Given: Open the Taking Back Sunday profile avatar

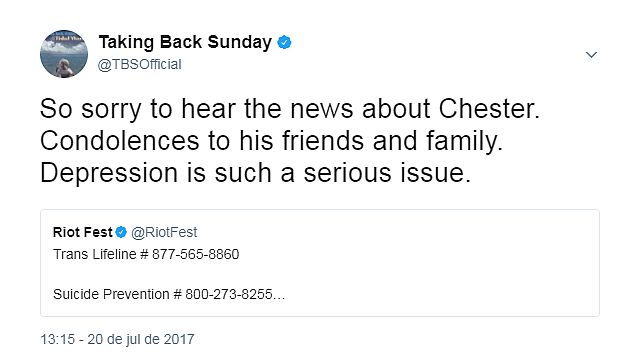Looking at the screenshot, I should click(64, 53).
